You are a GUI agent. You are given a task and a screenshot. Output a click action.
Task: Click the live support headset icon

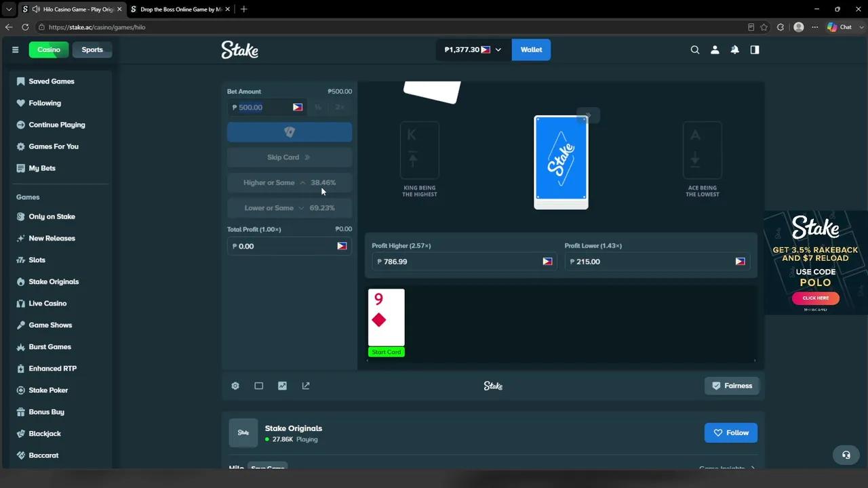click(846, 455)
